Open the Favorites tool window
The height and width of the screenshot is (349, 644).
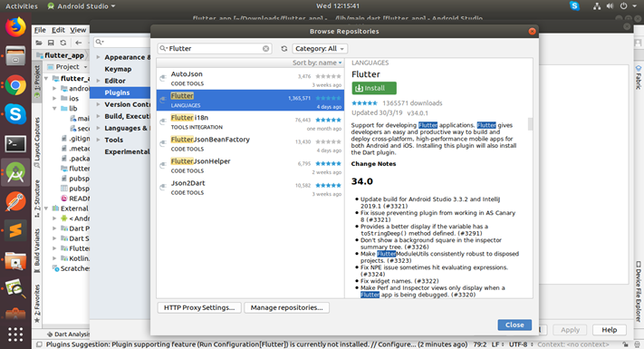tap(37, 304)
